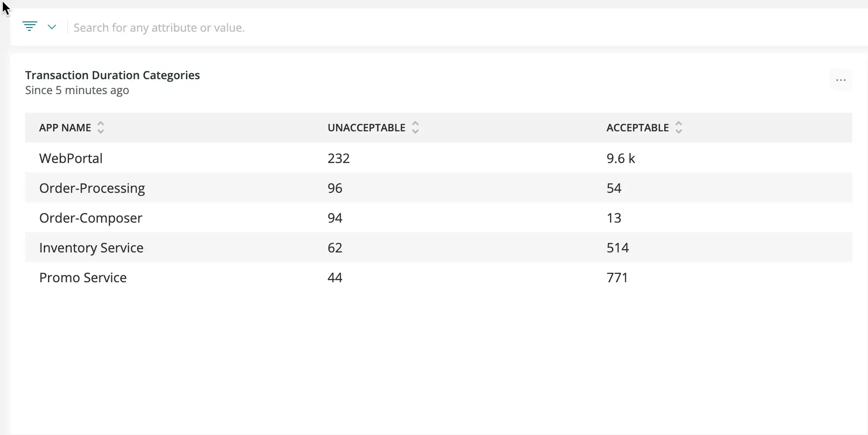868x435 pixels.
Task: Sort by Acceptable arrows icon
Action: pos(679,128)
